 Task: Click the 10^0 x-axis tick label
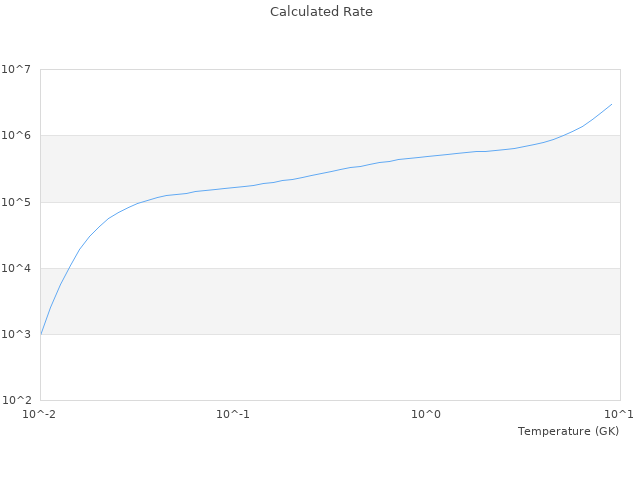click(426, 414)
